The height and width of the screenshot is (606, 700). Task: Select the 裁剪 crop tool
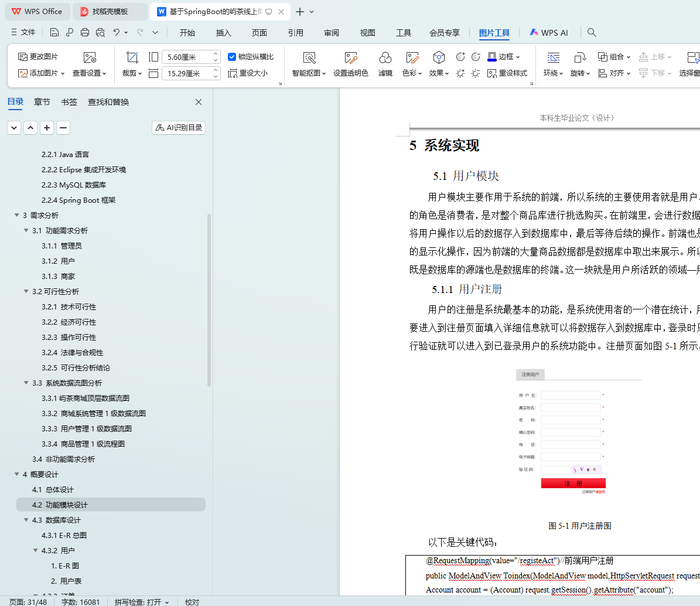pos(132,64)
